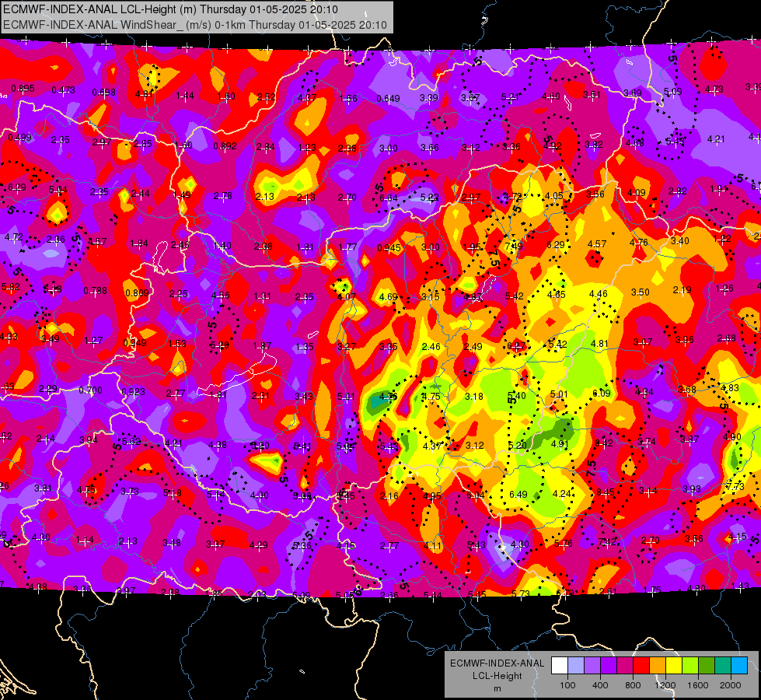This screenshot has width=761, height=700.
Task: Click the wind shear value 4.24
Action: point(561,494)
